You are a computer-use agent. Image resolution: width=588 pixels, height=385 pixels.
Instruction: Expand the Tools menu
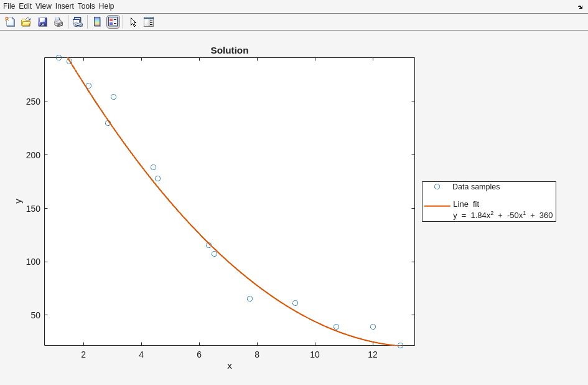coord(86,6)
